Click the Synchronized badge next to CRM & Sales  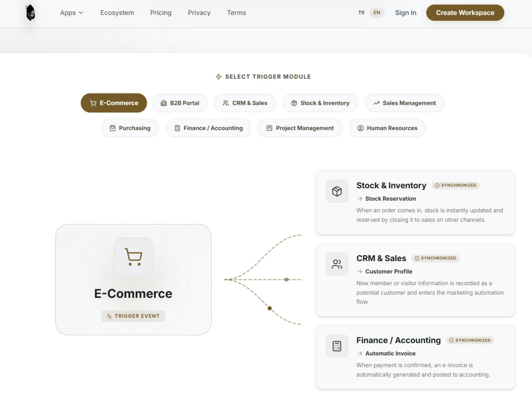(x=436, y=258)
